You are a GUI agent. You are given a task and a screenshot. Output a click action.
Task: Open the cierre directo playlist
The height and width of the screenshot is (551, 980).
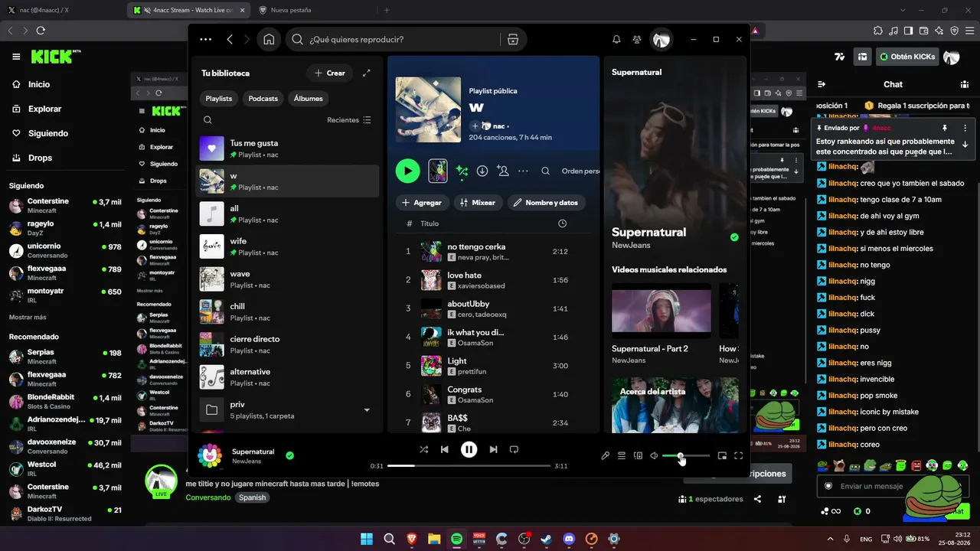point(288,344)
